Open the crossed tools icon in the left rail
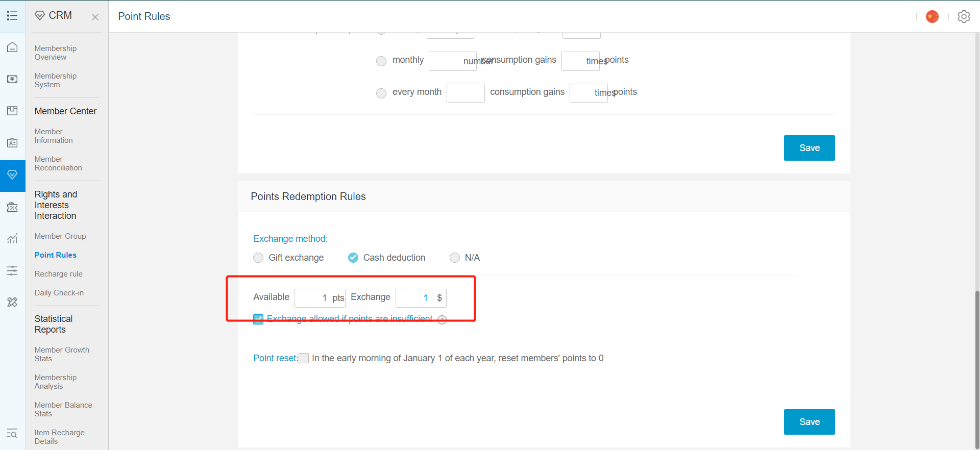This screenshot has height=450, width=980. coord(12,303)
